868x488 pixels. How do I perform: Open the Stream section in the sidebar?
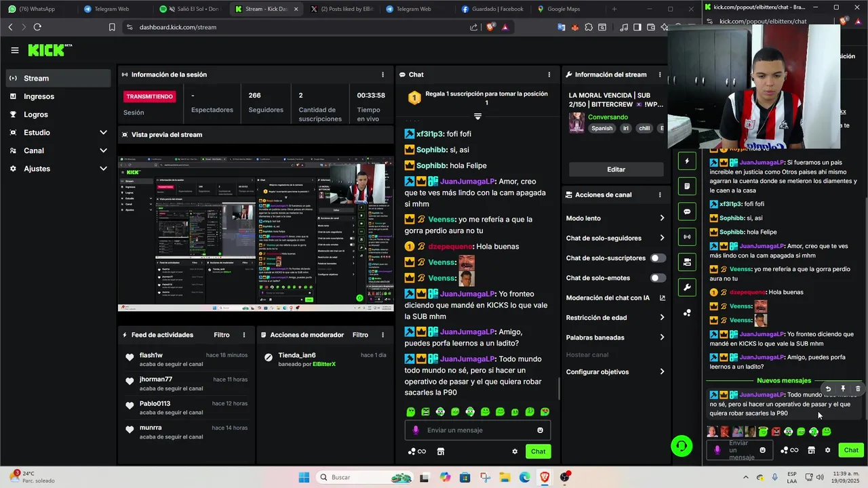[x=59, y=78]
